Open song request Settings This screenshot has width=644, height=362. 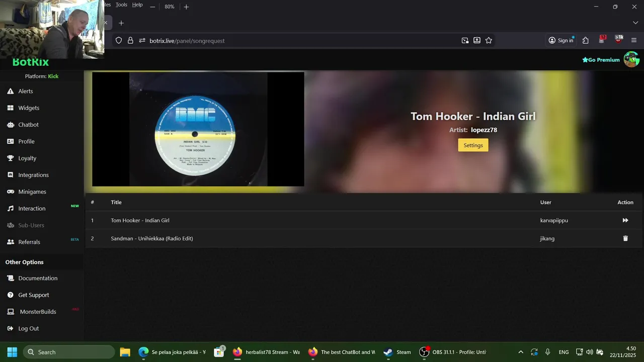pyautogui.click(x=473, y=145)
